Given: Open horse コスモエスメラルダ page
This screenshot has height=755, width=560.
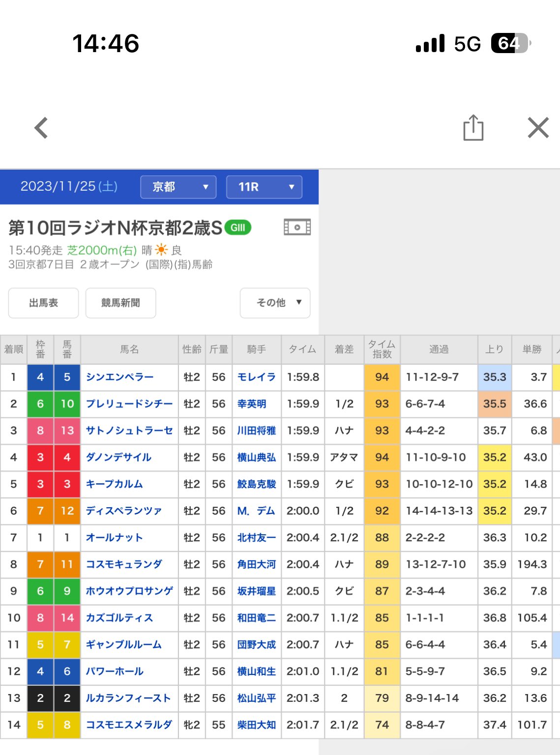Looking at the screenshot, I should [x=129, y=725].
